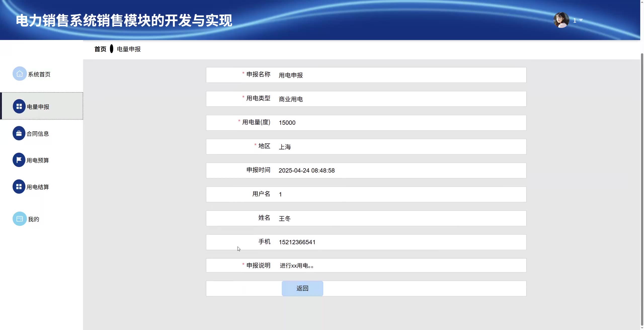The image size is (644, 330).
Task: Click the user avatar picture
Action: pos(561,20)
